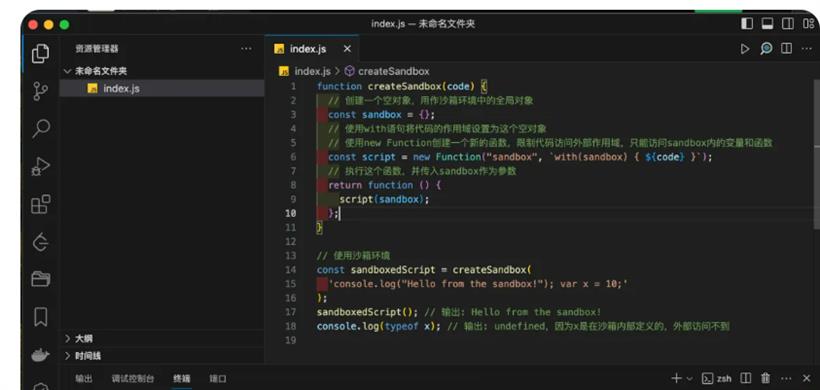Open the panel More Actions ellipsis
The image size is (820, 390).
[786, 378]
